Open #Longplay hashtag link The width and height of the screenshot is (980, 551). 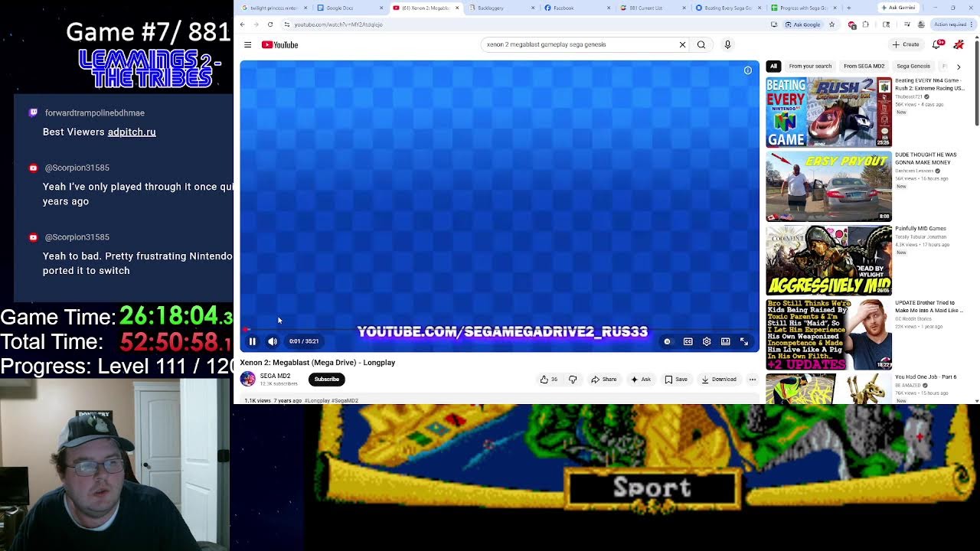pyautogui.click(x=317, y=400)
